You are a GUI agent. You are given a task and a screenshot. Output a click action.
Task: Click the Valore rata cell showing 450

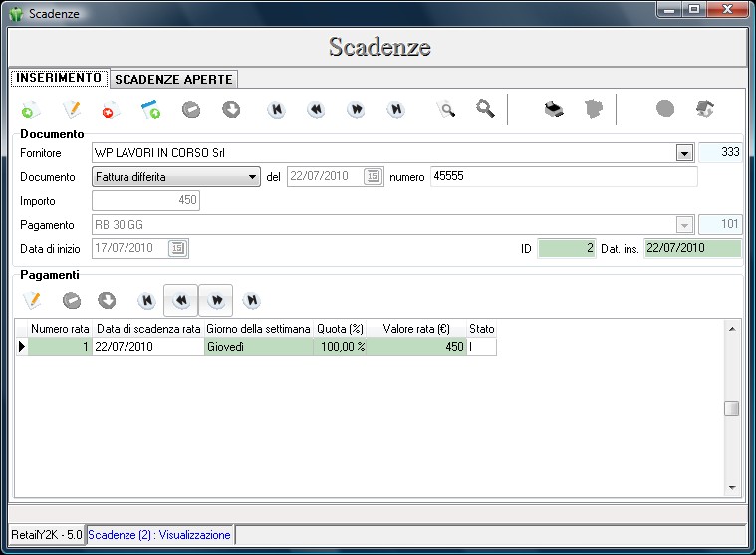tap(416, 346)
